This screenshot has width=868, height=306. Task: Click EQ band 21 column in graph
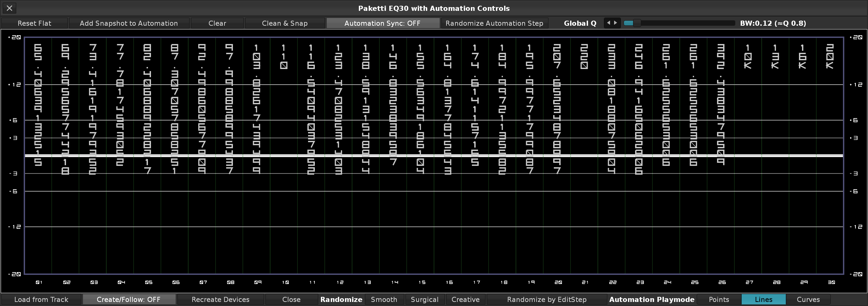tap(584, 156)
